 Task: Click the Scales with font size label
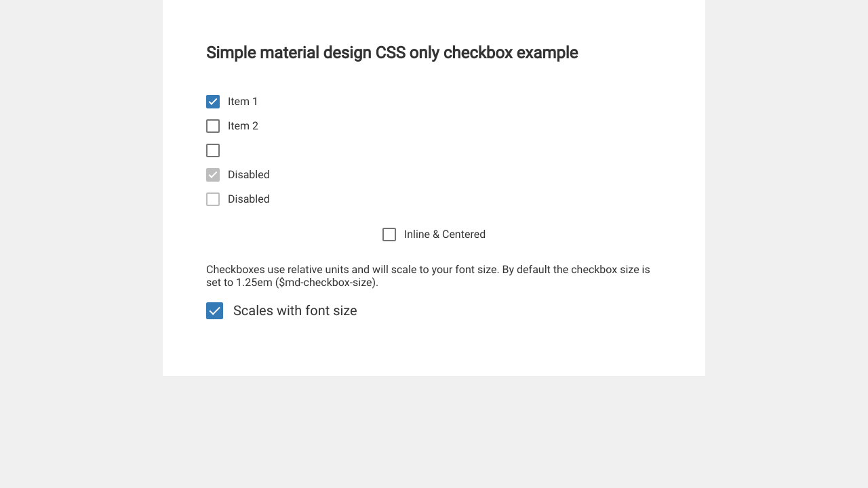295,310
